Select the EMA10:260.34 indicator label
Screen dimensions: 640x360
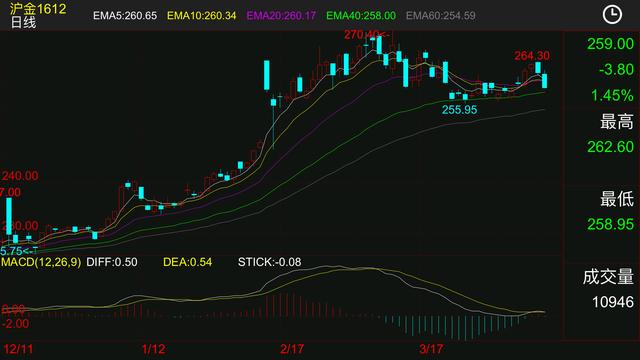pyautogui.click(x=202, y=16)
